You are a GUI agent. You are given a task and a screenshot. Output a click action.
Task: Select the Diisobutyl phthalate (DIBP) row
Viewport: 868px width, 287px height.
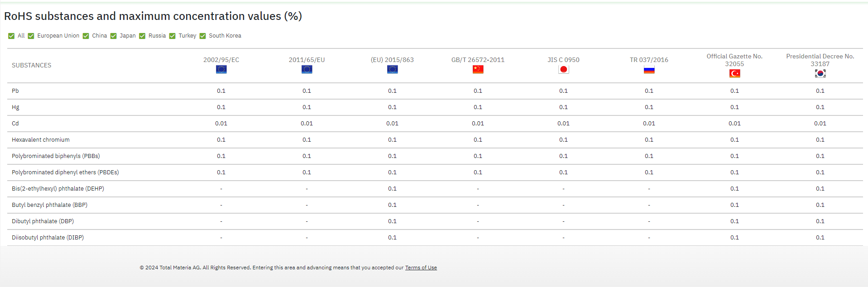click(48, 238)
